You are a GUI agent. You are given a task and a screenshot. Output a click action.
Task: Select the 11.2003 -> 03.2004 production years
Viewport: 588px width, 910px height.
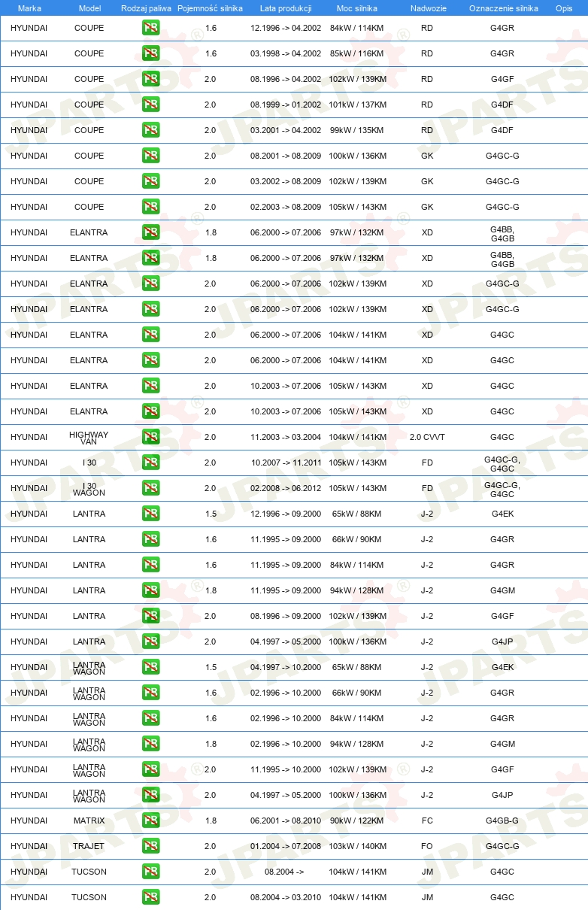(286, 437)
